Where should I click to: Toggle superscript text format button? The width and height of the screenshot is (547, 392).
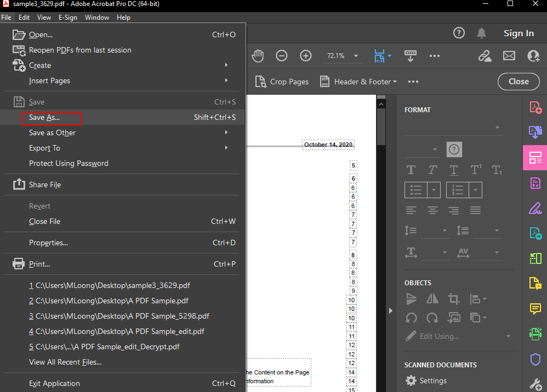pyautogui.click(x=476, y=170)
